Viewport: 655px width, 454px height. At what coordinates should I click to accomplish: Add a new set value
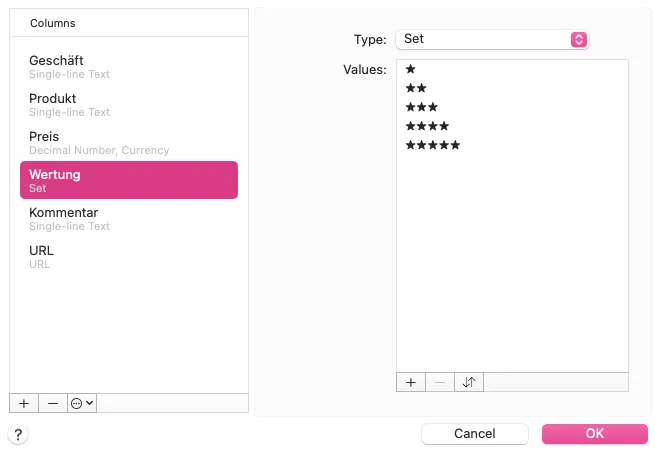pyautogui.click(x=411, y=382)
